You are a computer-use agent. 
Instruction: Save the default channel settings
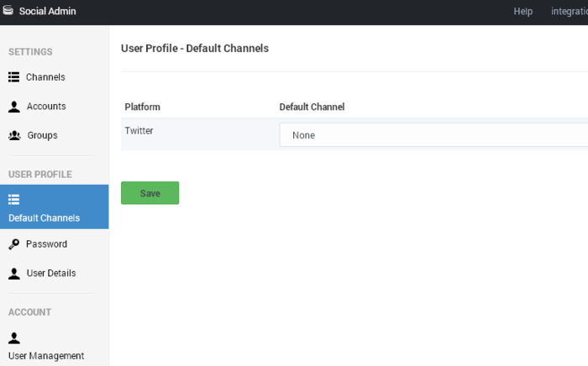[150, 193]
